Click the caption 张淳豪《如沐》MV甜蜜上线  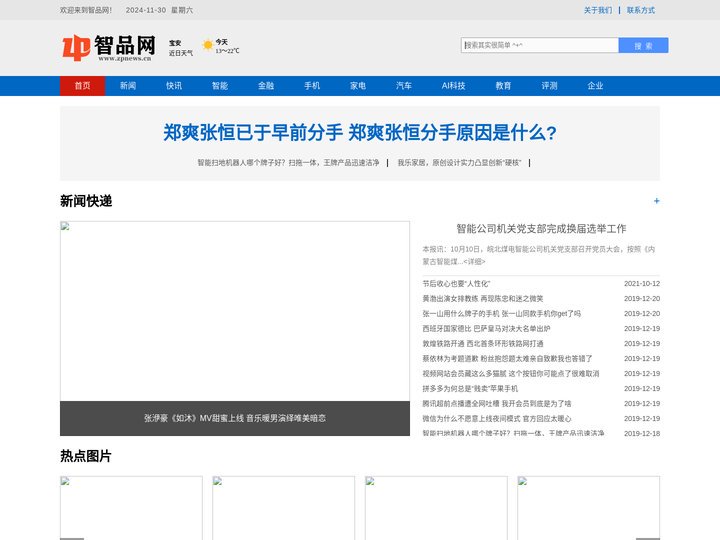click(x=235, y=418)
